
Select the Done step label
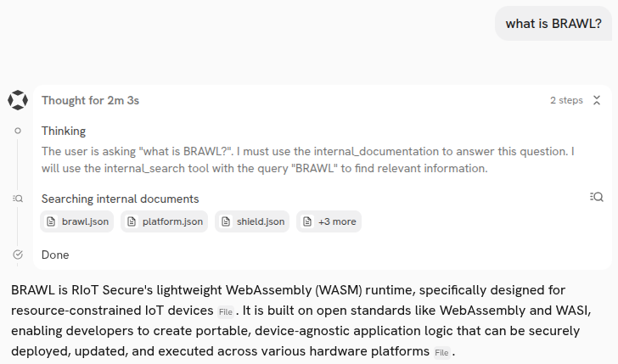55,255
